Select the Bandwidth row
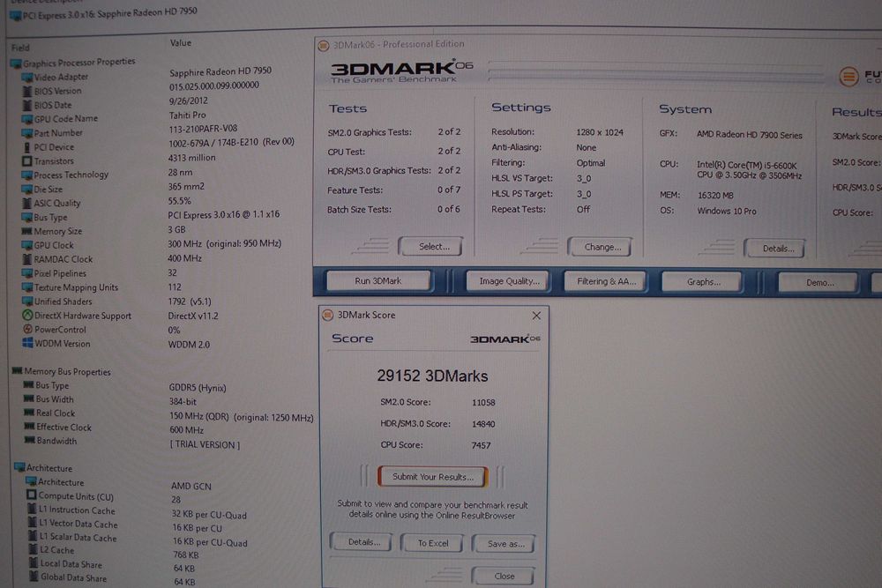Screen dimensions: 882x588 131,443
